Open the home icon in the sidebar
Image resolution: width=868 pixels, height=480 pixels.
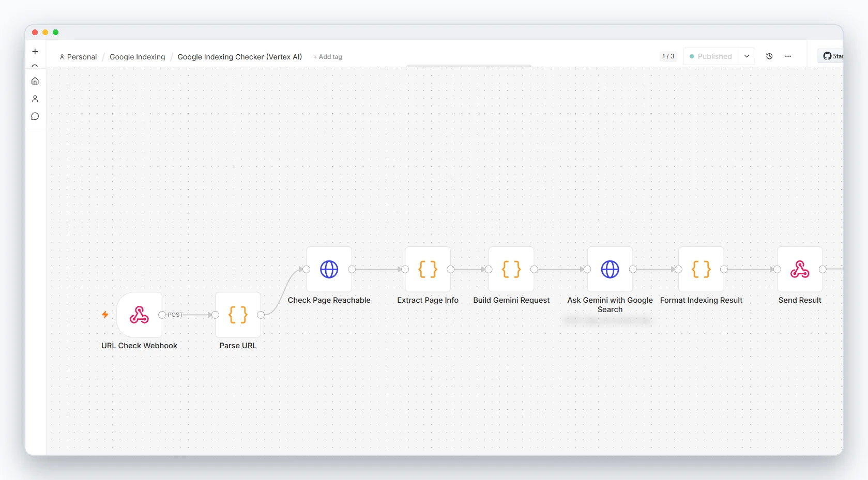pos(35,81)
